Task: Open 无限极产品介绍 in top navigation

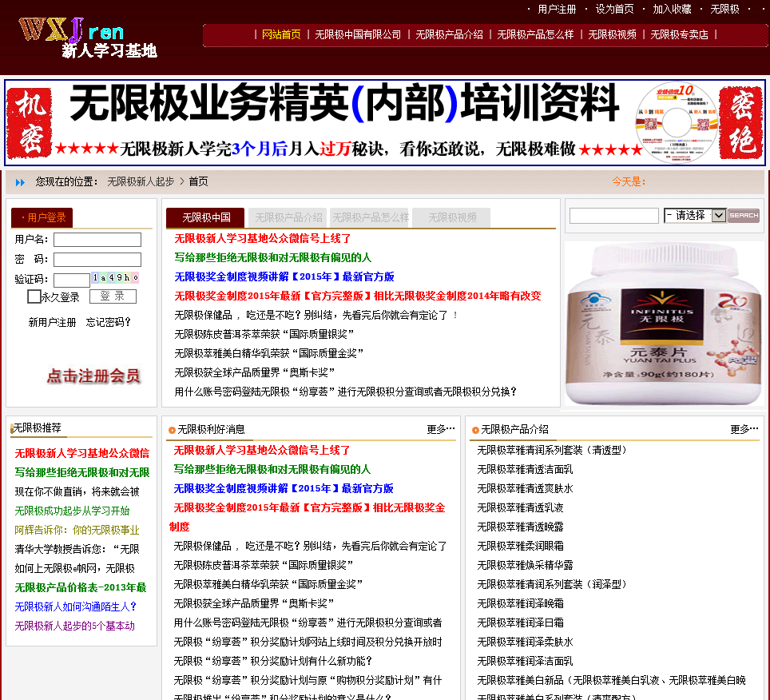Action: (x=449, y=34)
